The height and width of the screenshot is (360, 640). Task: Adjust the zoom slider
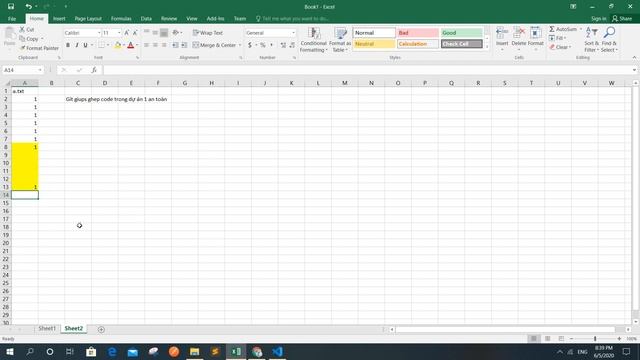[x=595, y=338]
